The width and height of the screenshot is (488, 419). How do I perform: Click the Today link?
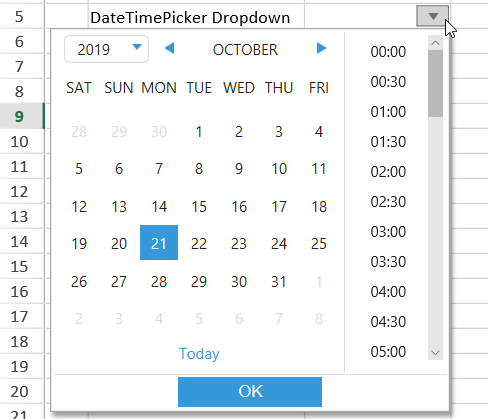tap(199, 354)
